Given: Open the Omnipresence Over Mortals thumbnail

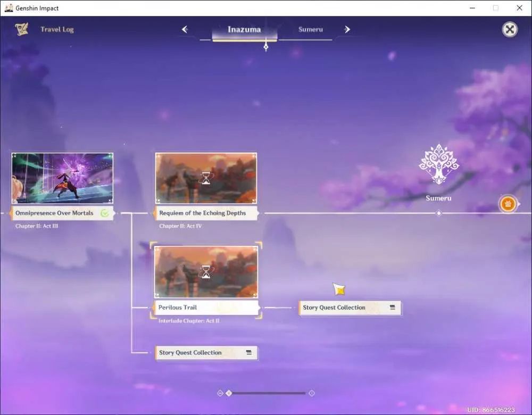Looking at the screenshot, I should pyautogui.click(x=62, y=178).
